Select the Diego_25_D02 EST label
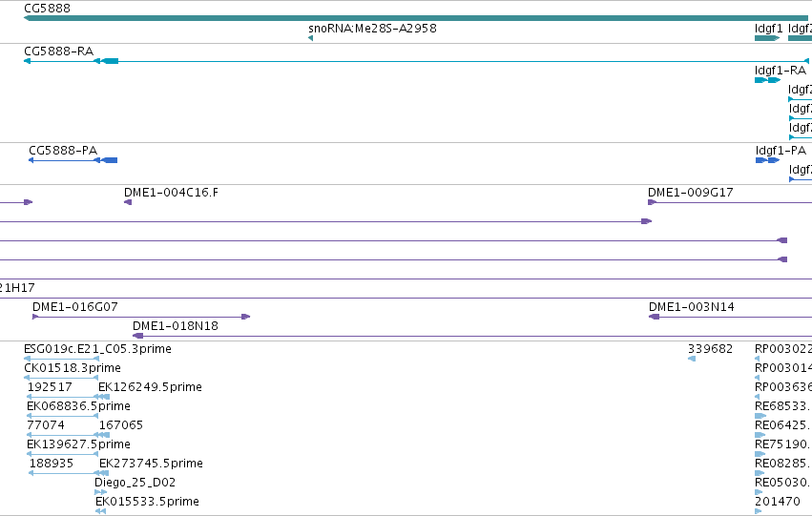Image resolution: width=812 pixels, height=516 pixels. tap(135, 483)
